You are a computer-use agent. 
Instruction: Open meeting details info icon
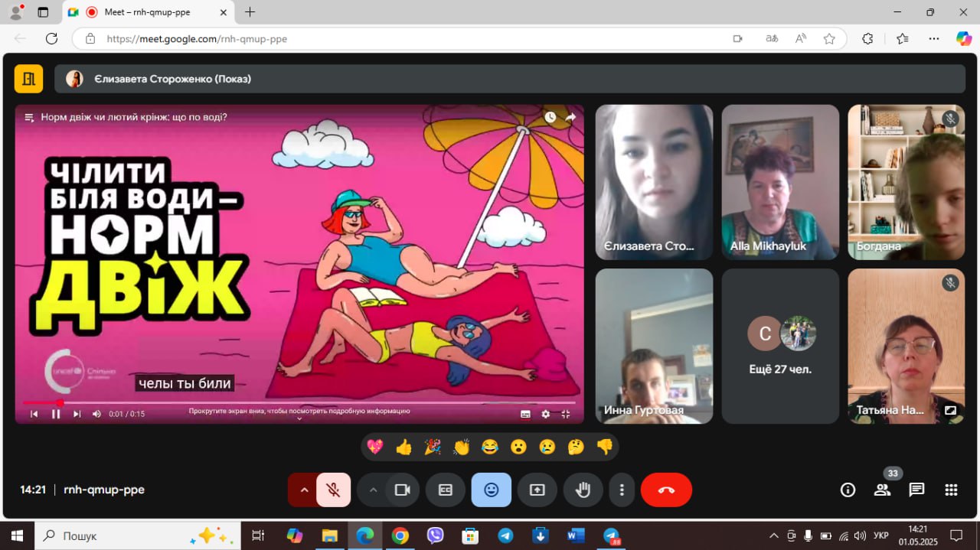848,490
